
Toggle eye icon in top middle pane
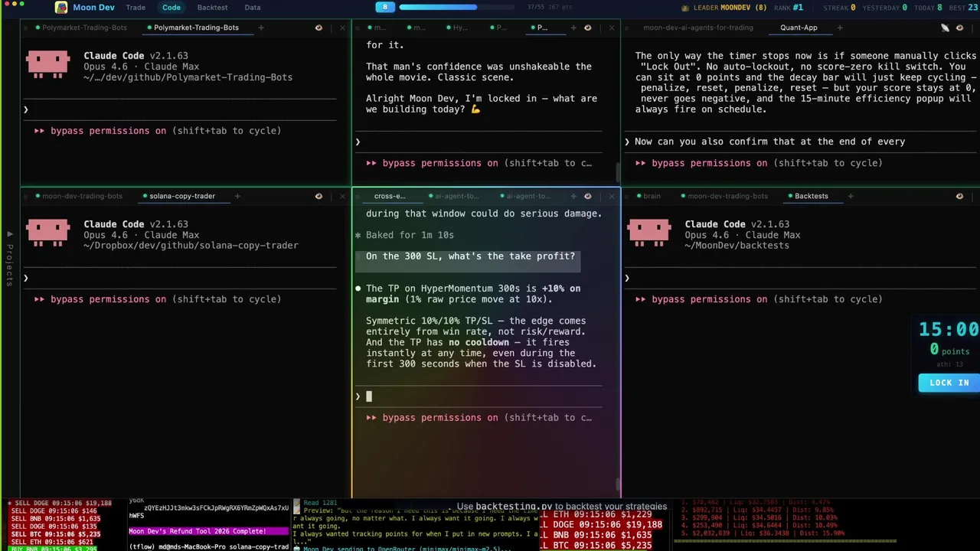pyautogui.click(x=587, y=28)
